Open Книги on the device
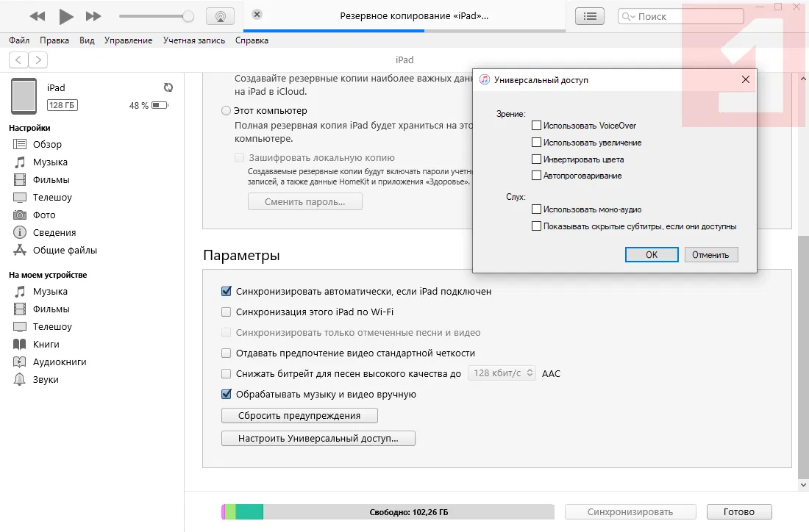The height and width of the screenshot is (532, 809). click(46, 344)
